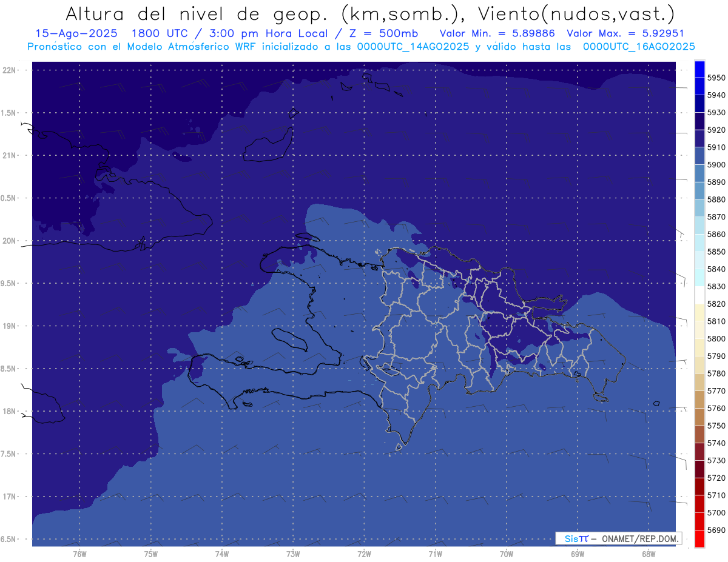The image size is (728, 562).
Task: Click the '70W' longitude label
Action: pos(507,554)
